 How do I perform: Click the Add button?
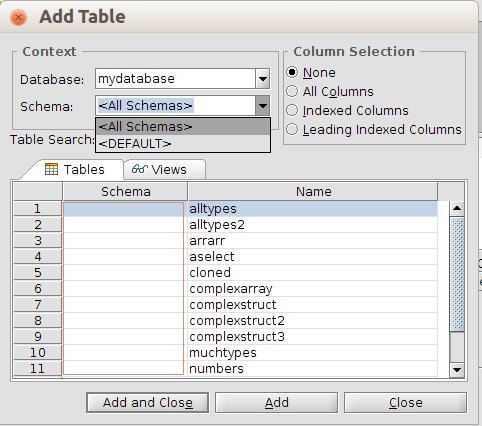276,403
